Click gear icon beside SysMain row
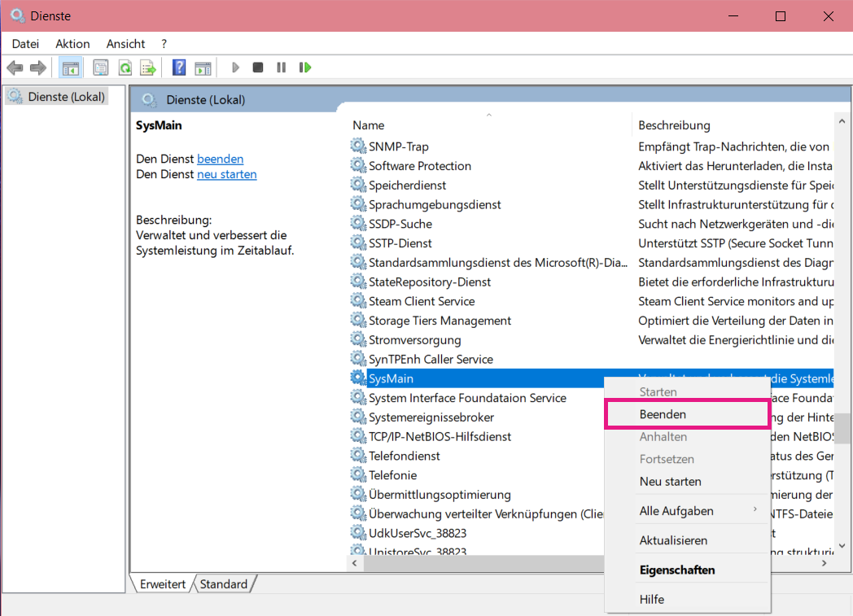Viewport: 853px width, 616px height. [358, 378]
